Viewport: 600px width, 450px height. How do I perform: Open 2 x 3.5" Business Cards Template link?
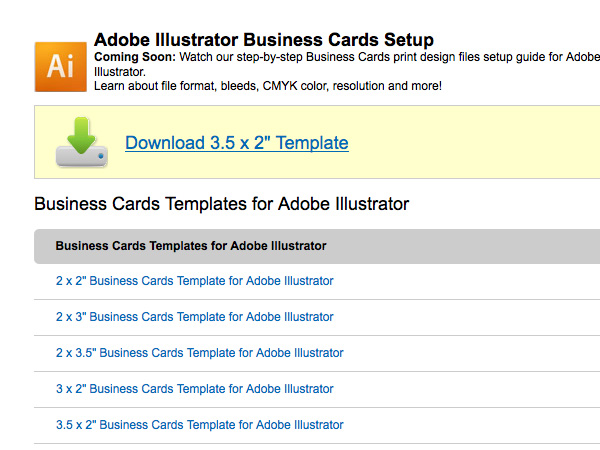pyautogui.click(x=200, y=353)
